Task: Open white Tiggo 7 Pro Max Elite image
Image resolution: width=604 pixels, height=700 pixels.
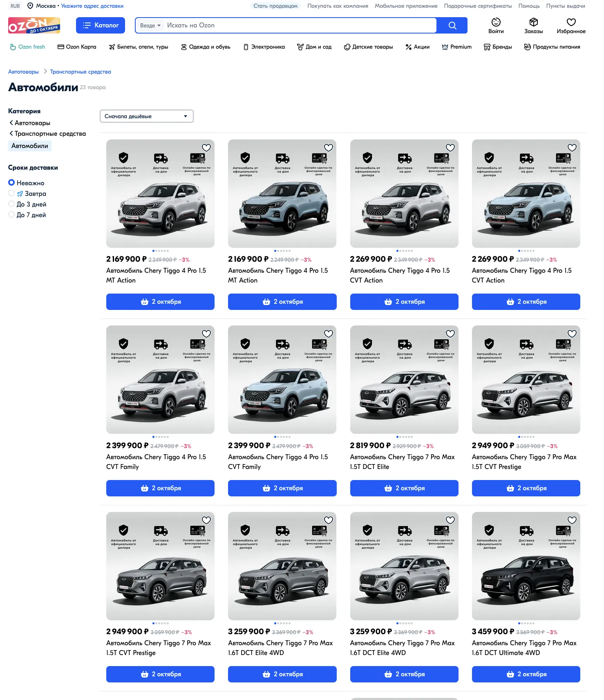Action: click(404, 379)
